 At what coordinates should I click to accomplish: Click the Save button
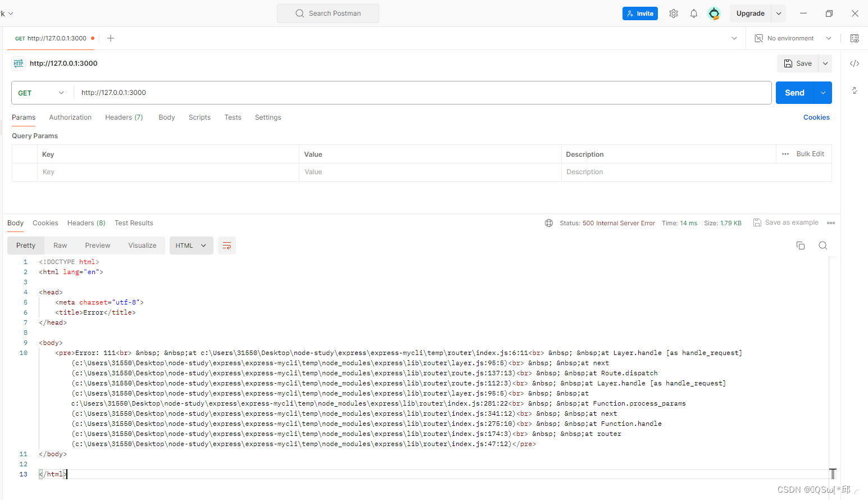798,63
